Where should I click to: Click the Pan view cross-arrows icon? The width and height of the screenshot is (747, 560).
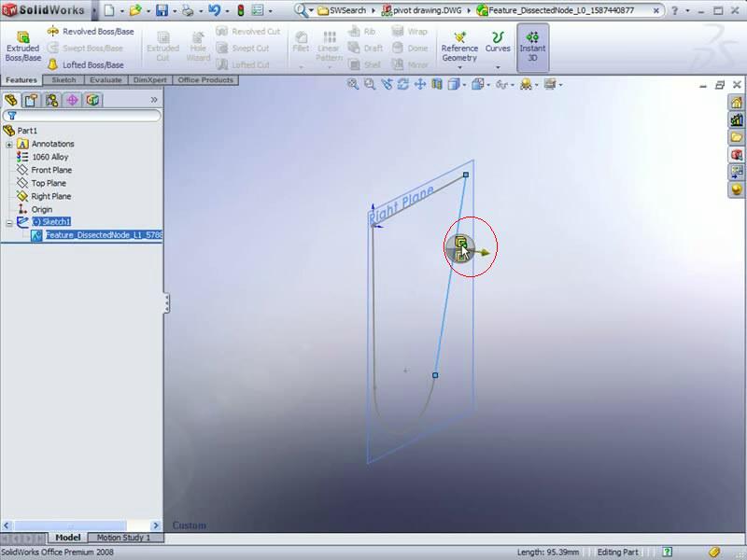pos(419,84)
